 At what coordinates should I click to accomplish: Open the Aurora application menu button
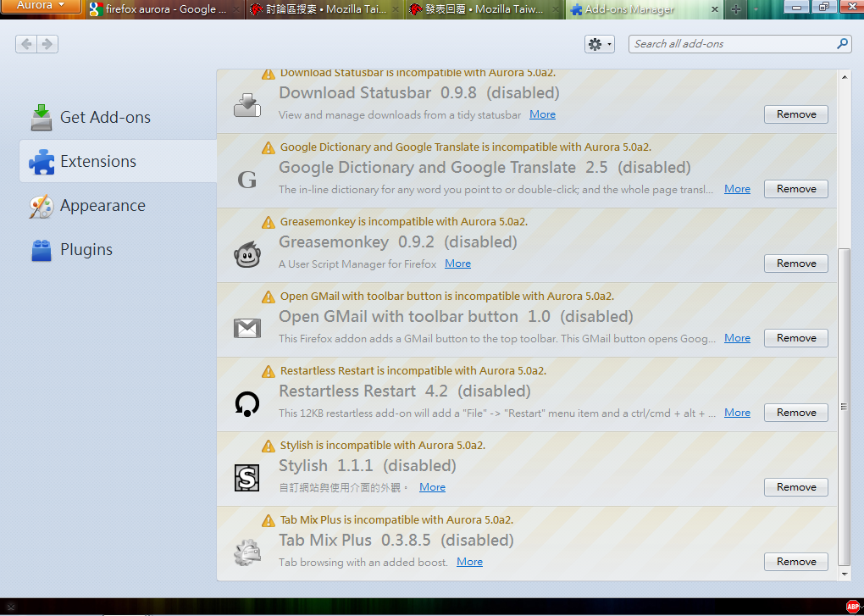(x=41, y=6)
